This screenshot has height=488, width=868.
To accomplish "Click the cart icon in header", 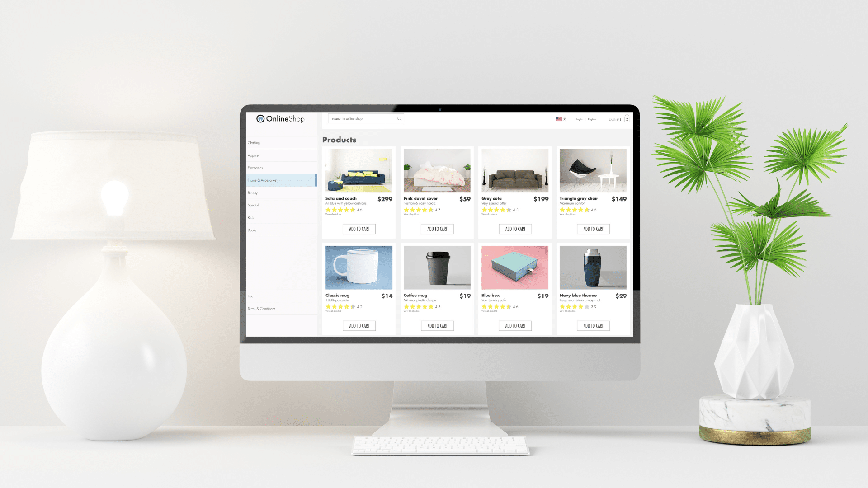I will pos(627,119).
